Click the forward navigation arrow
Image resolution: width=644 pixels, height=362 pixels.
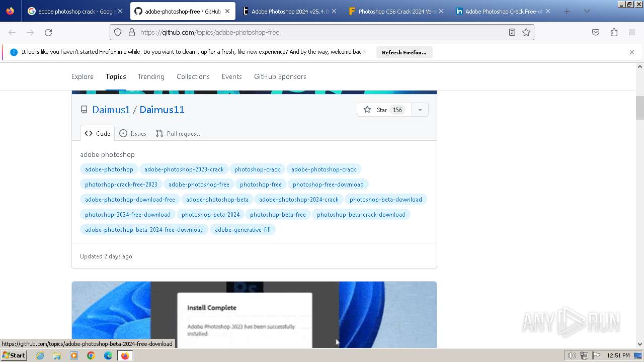click(x=30, y=32)
